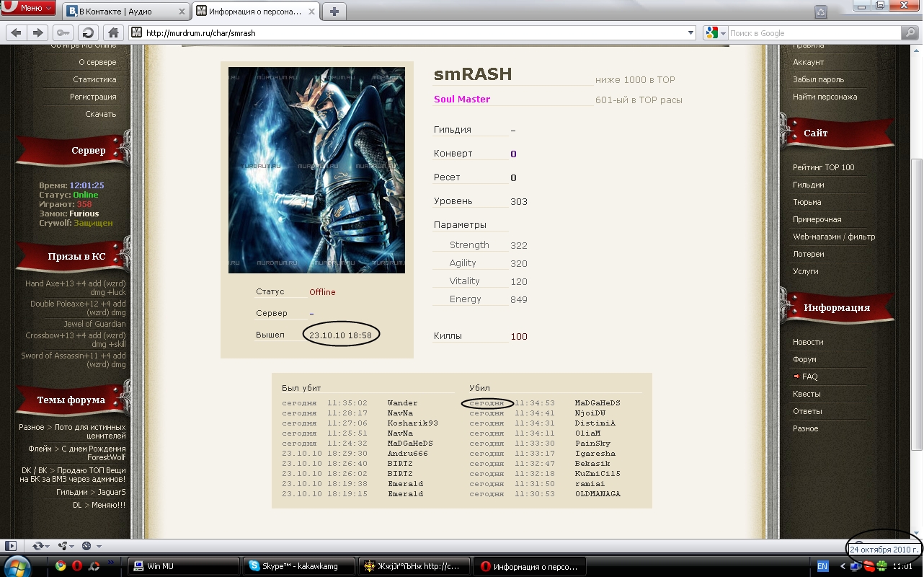Select the Информация о персонаже tab
The width and height of the screenshot is (924, 577).
255,12
